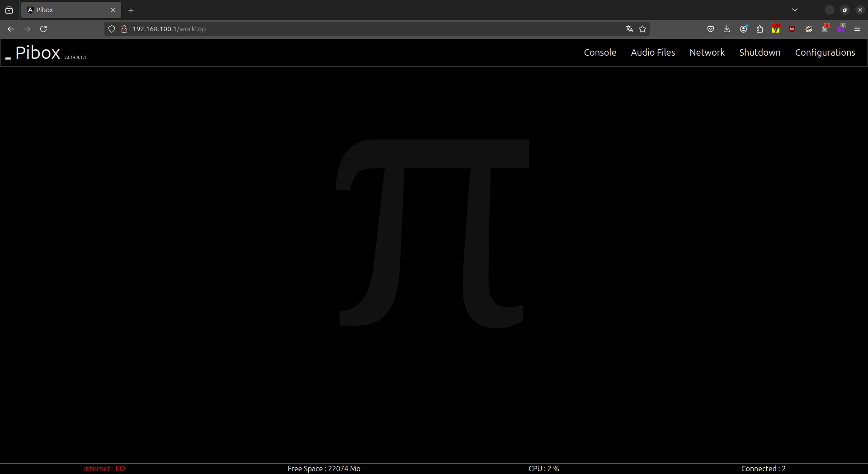868x474 pixels.
Task: Expand the list all tabs dropdown
Action: click(795, 10)
